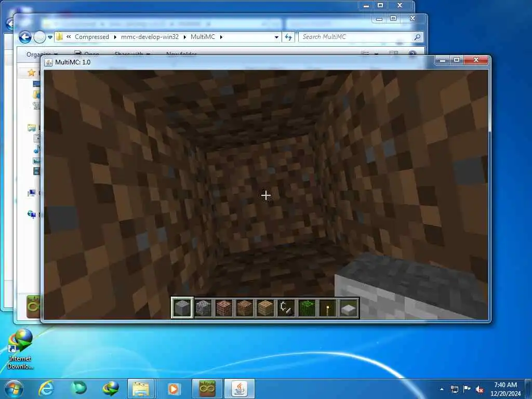Screen dimensions: 532x399
Task: Click the MultiMC breadcrumb segment
Action: [x=203, y=37]
